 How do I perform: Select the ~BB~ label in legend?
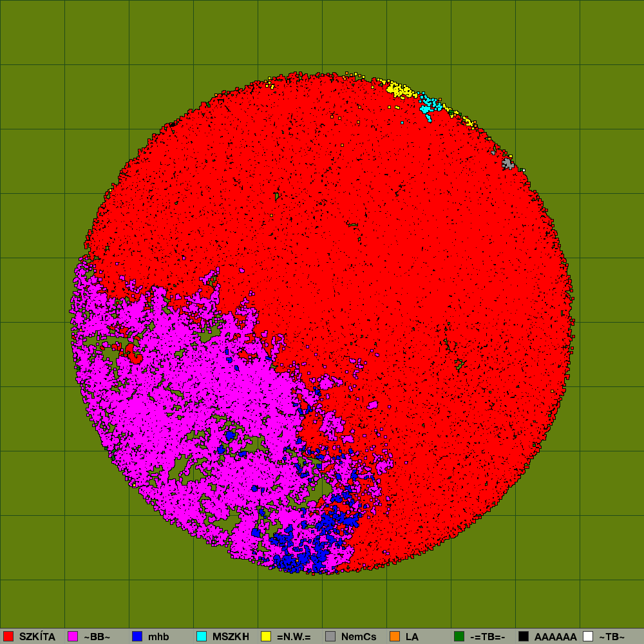tap(97, 637)
